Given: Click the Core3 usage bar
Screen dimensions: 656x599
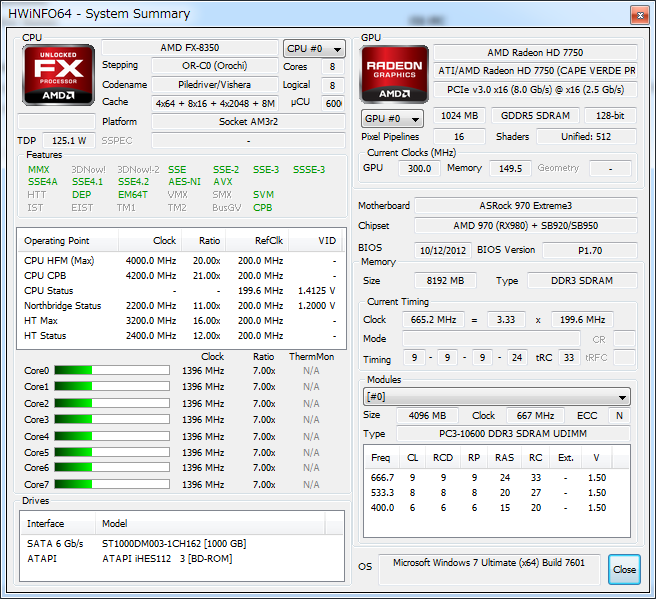Looking at the screenshot, I should (112, 419).
